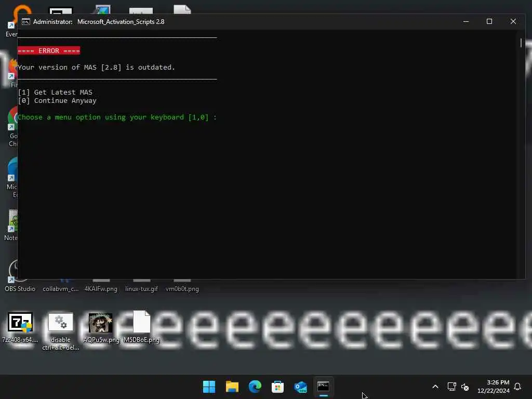
Task: Click the cmd icon in the title bar
Action: (26, 22)
